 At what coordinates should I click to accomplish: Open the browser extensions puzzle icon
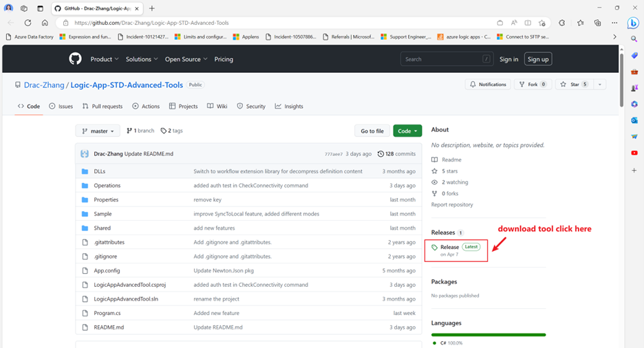[x=562, y=23]
